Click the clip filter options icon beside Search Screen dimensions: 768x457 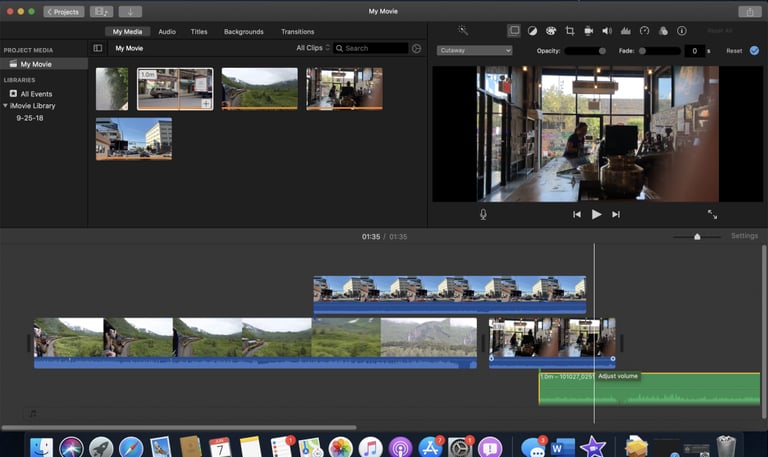coord(416,48)
